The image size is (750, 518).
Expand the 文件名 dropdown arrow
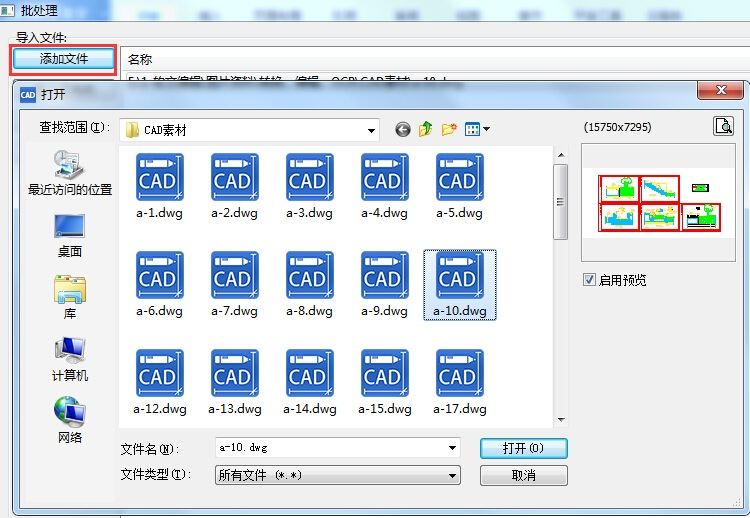point(452,448)
